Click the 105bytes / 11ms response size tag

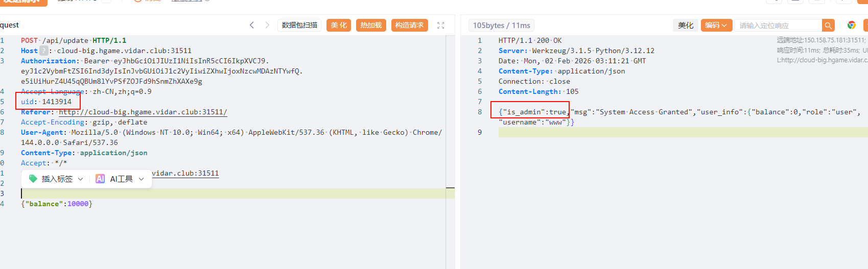pos(501,26)
